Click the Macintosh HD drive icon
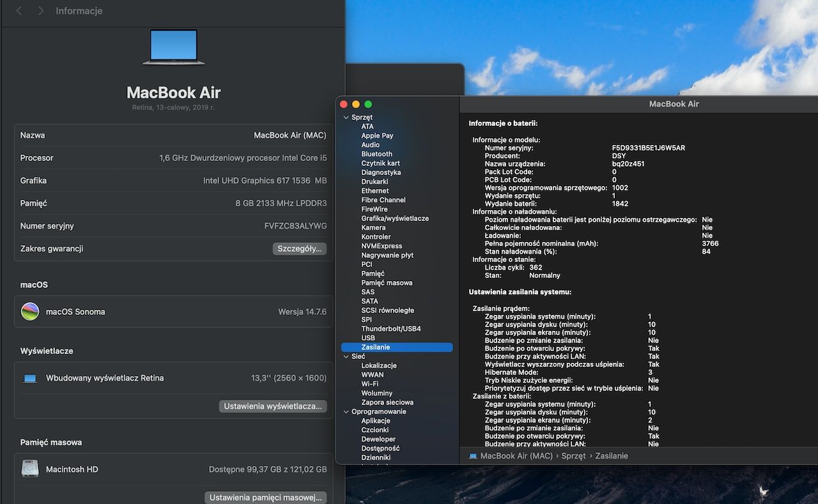This screenshot has width=818, height=504. (x=30, y=469)
